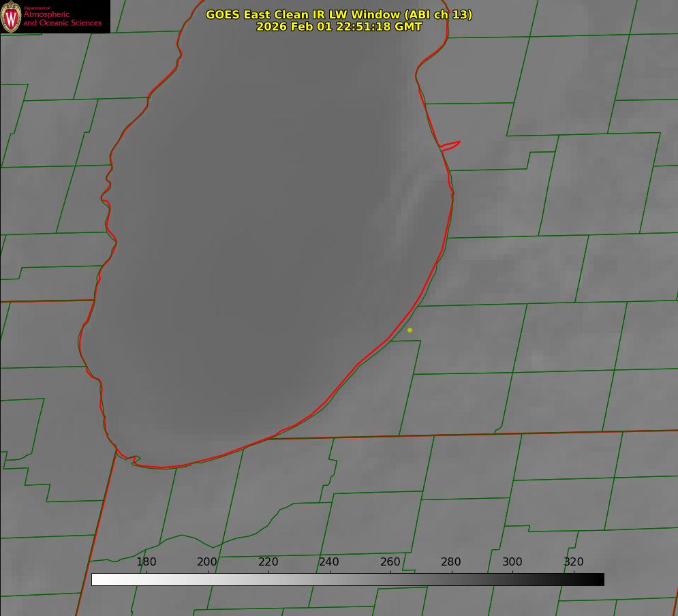
Task: Click the 180 colorbar tick label
Action: click(x=147, y=561)
